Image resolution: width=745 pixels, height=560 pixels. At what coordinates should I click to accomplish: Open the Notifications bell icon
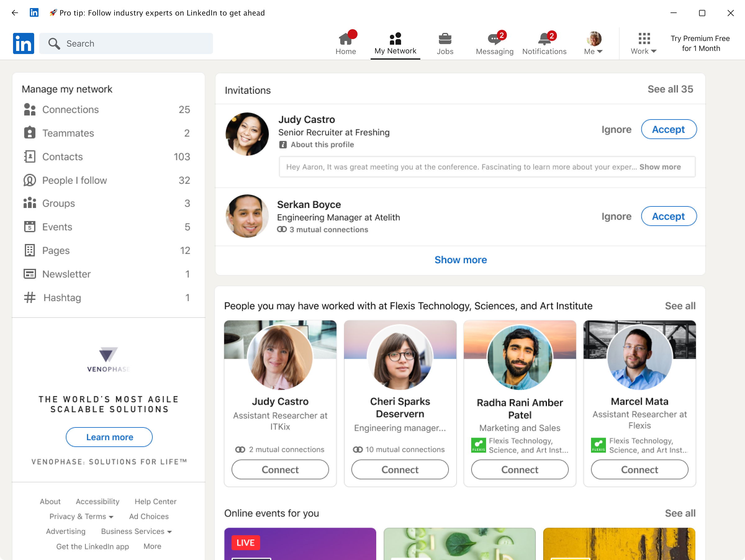click(x=544, y=39)
